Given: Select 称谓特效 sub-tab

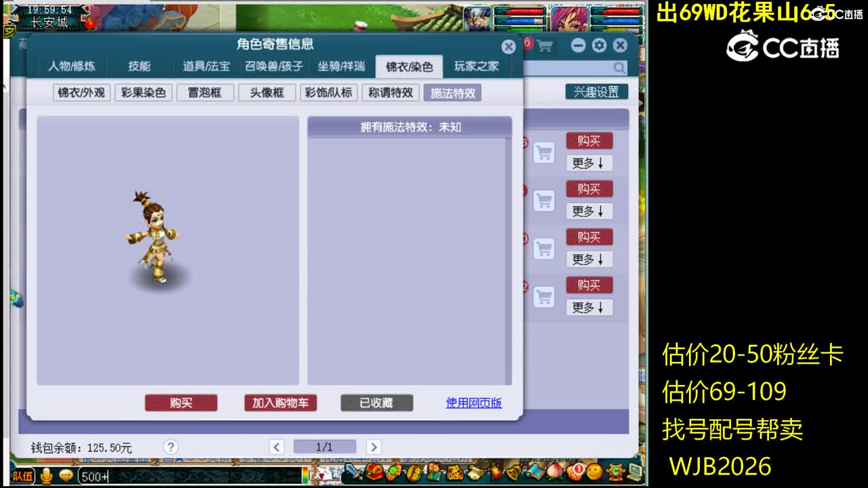Looking at the screenshot, I should (391, 93).
